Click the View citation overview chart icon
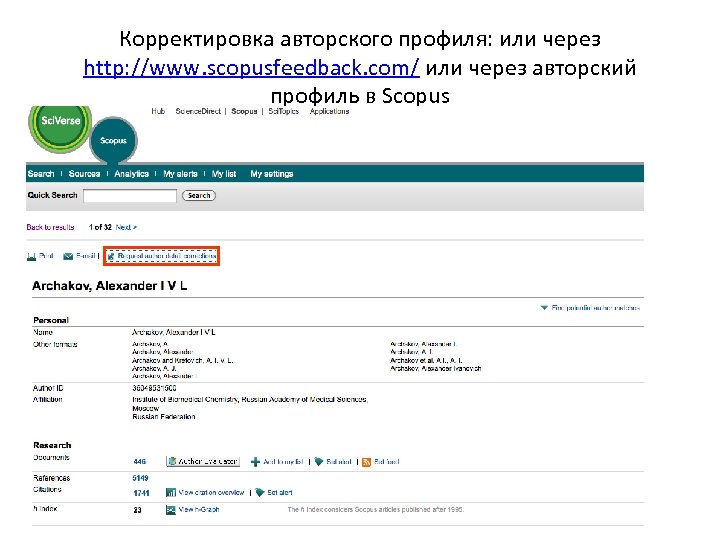The width and height of the screenshot is (720, 540). [x=170, y=493]
